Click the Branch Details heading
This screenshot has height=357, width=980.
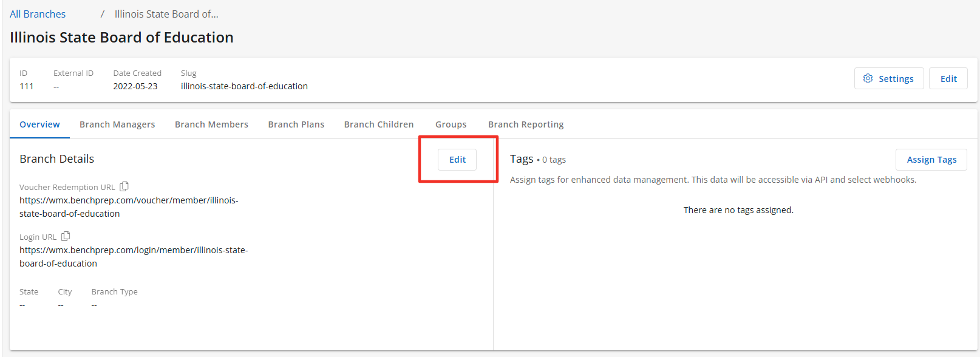click(x=56, y=159)
